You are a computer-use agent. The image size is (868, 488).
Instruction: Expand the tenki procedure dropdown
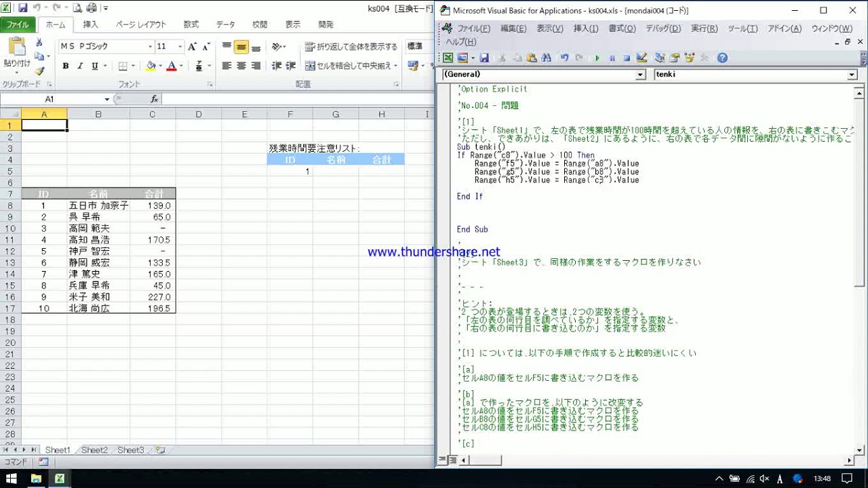pos(852,75)
